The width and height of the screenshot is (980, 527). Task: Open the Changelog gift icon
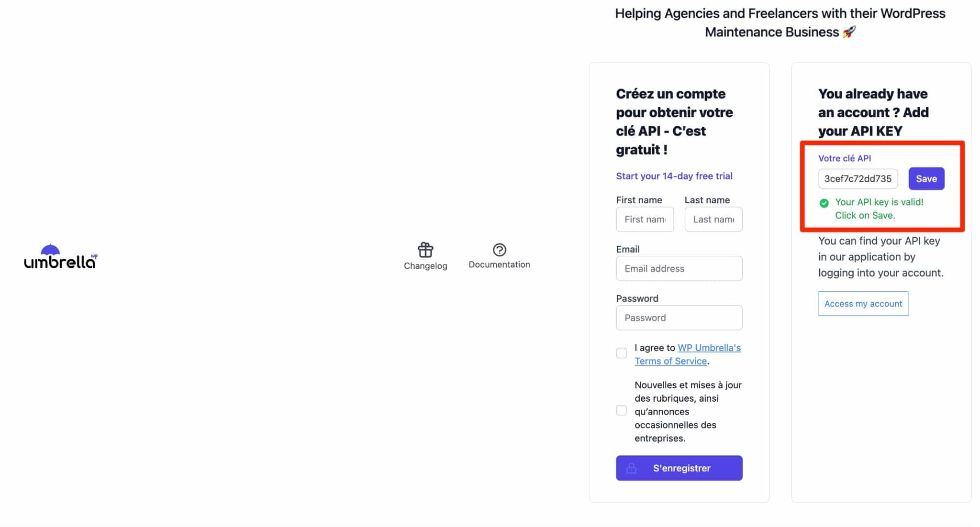(425, 250)
